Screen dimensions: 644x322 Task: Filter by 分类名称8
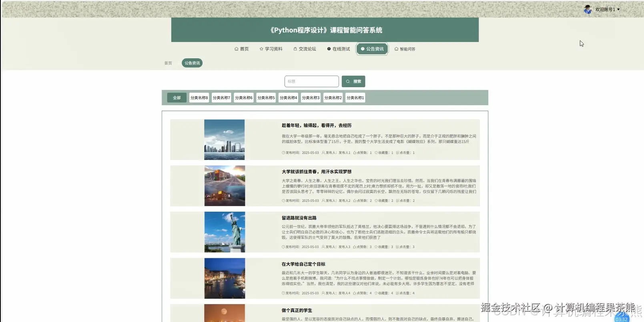point(199,98)
